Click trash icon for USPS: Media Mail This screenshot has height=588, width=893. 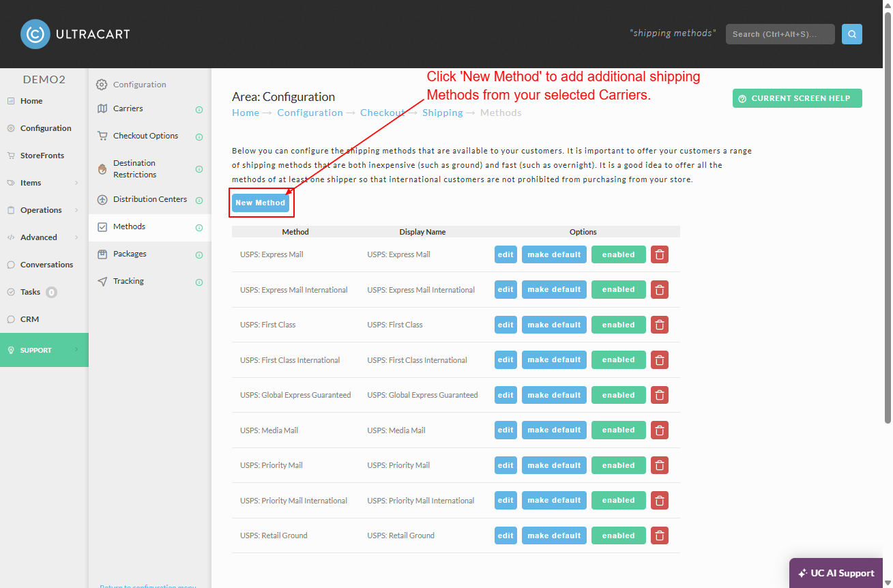[x=660, y=430]
